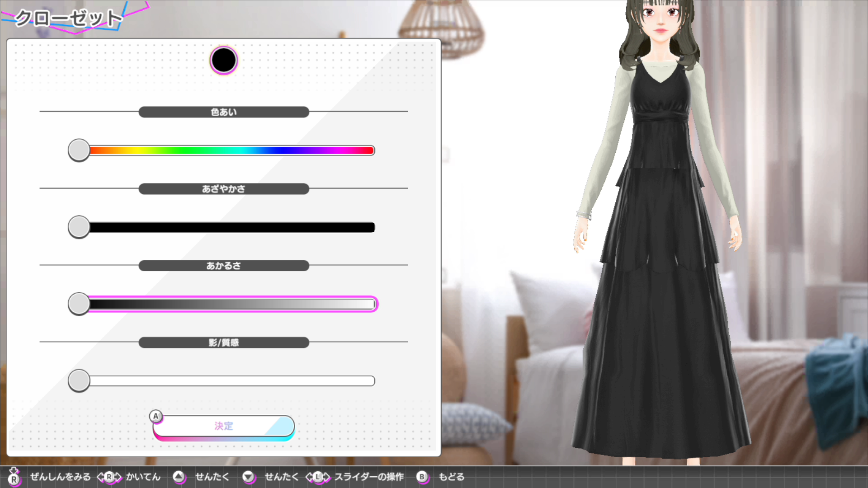Viewport: 868px width, 488px height.
Task: Click the saturation (あざやかさ) slider handle
Action: pyautogui.click(x=79, y=227)
